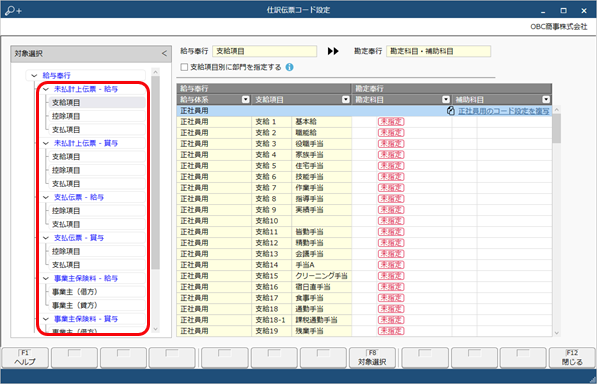Collapse the 未払計上伝票 - 賞与 node

pos(46,143)
